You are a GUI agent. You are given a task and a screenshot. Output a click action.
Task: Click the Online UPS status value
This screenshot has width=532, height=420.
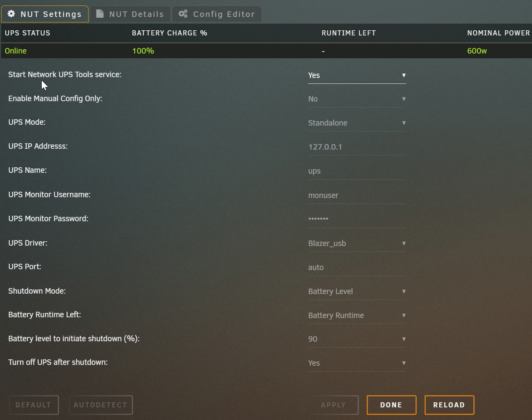(x=16, y=51)
